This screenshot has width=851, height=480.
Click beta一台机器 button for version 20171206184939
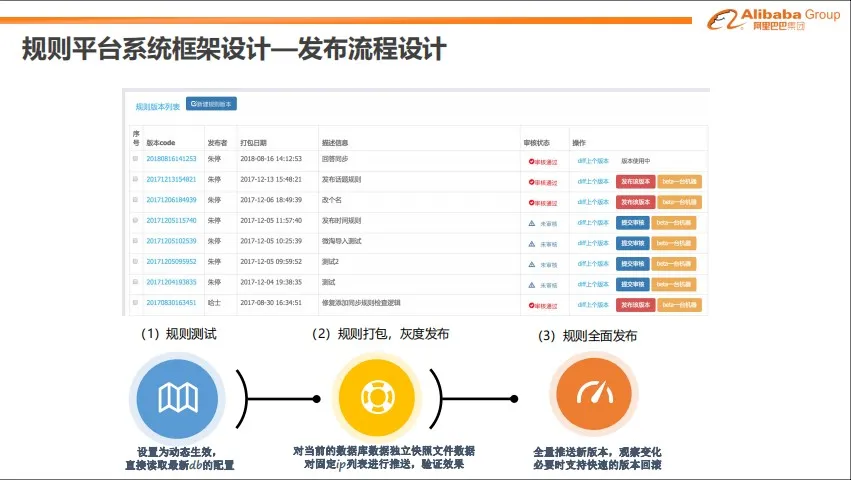680,201
